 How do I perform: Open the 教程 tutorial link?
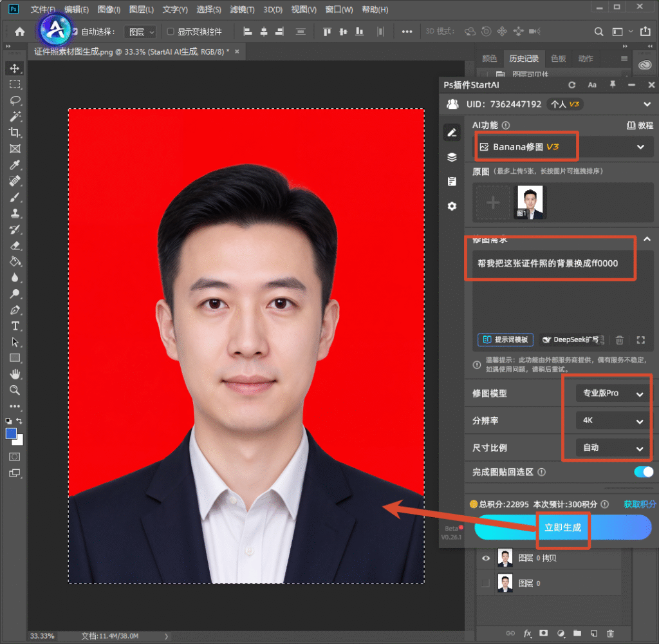click(640, 126)
